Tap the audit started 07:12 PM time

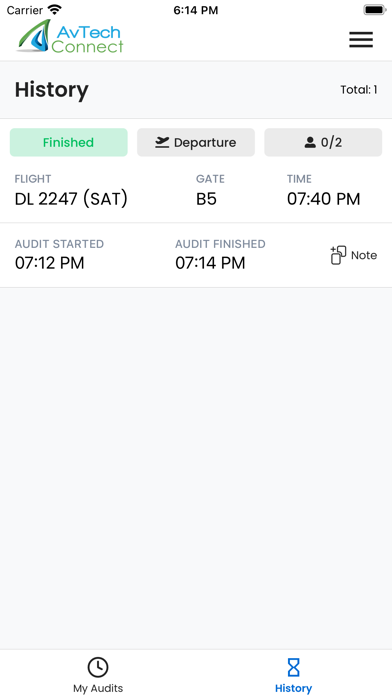(x=49, y=263)
